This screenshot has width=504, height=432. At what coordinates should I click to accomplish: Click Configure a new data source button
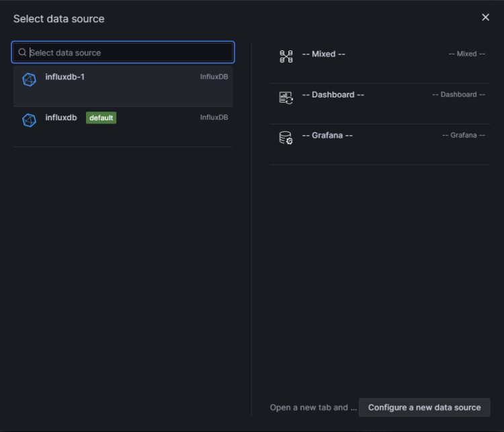424,407
